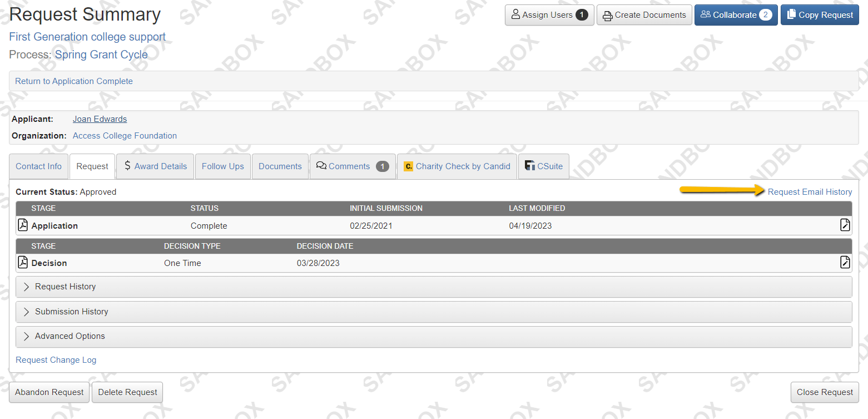The height and width of the screenshot is (419, 868).
Task: Click the Application stage name
Action: 54,226
